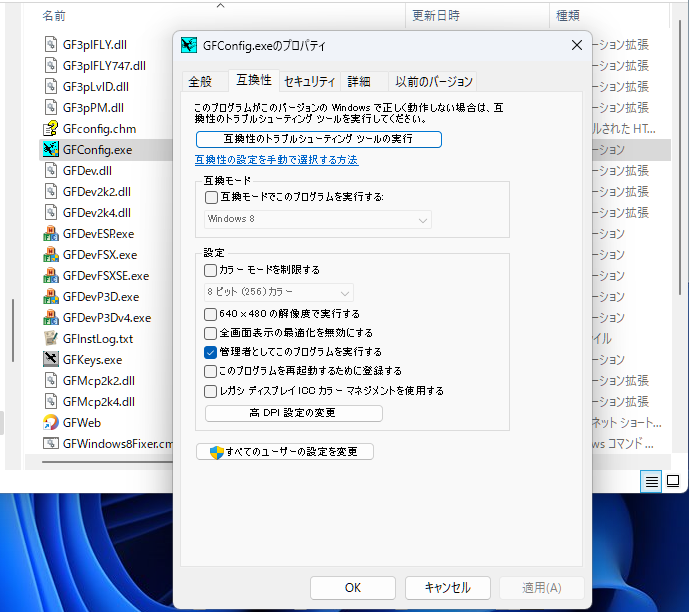Click GF3pLvlD.dll file icon
Viewport: 689px width, 612px height.
click(51, 87)
